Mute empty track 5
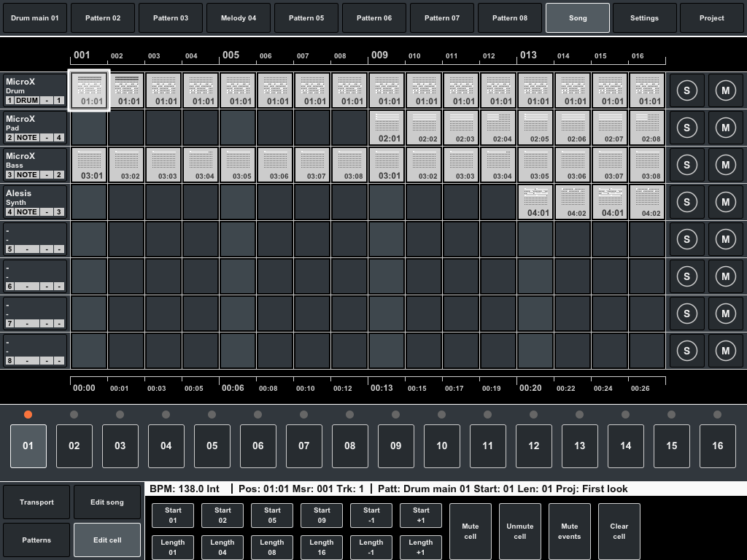Image resolution: width=747 pixels, height=560 pixels. (x=725, y=239)
